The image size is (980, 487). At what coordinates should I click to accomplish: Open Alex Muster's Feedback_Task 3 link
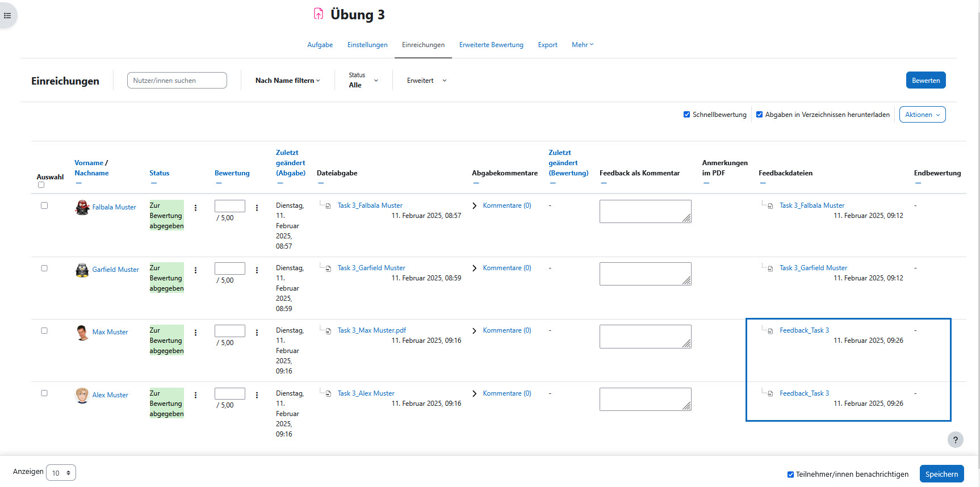[804, 393]
